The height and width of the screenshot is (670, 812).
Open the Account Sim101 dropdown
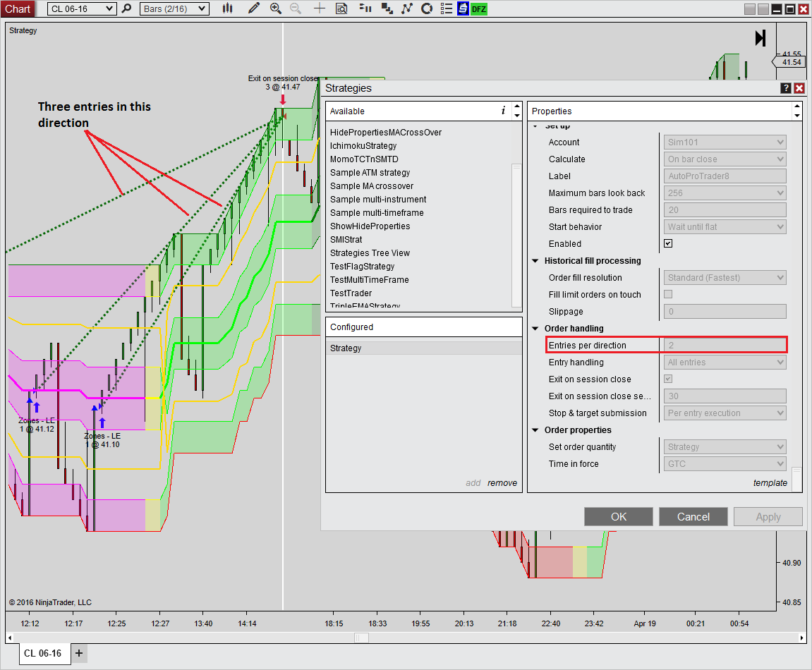(725, 142)
